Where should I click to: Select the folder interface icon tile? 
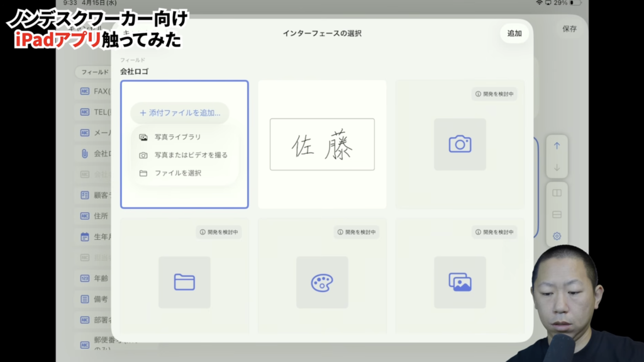184,282
